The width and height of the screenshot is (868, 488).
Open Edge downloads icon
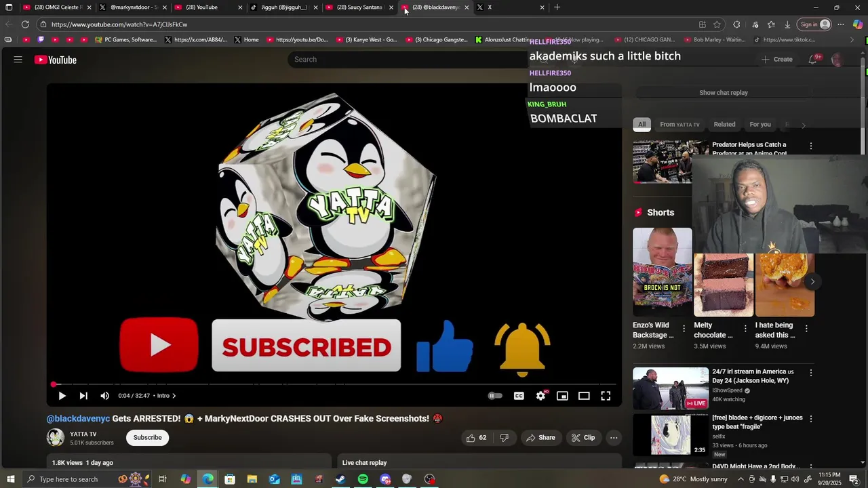coord(787,24)
